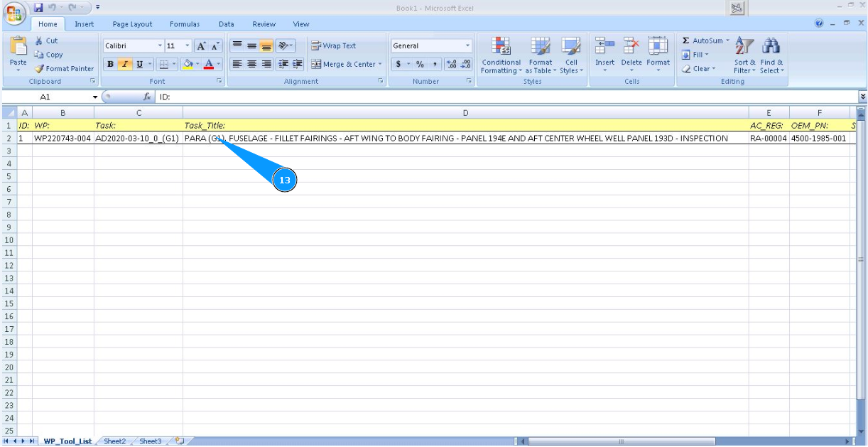Open the Sheet2 worksheet tab

tap(114, 441)
